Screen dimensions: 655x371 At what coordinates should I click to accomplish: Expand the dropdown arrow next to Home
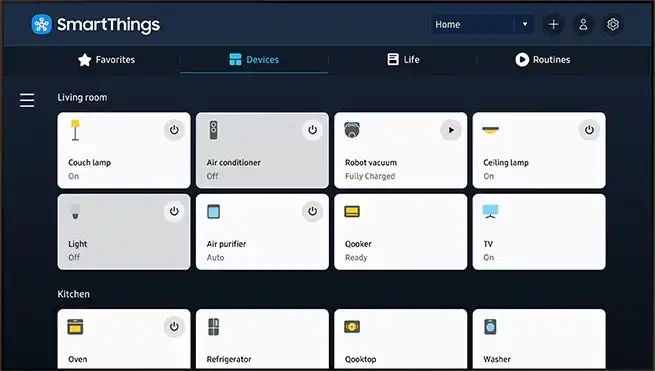coord(525,25)
